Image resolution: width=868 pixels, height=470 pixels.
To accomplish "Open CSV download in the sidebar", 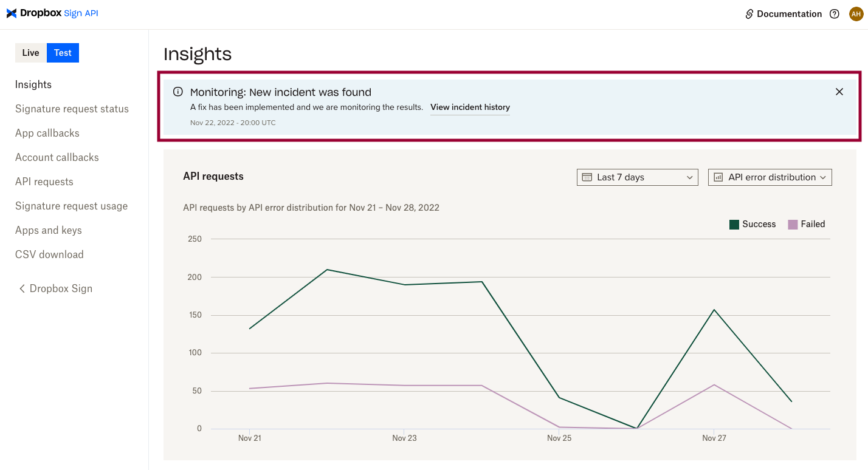I will pyautogui.click(x=49, y=254).
